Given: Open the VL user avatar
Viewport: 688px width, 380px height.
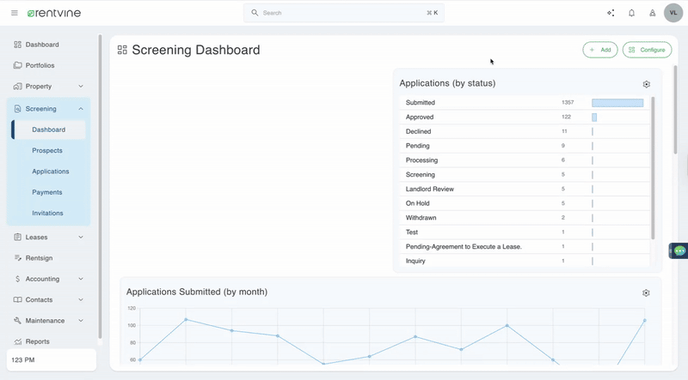Looking at the screenshot, I should point(673,13).
